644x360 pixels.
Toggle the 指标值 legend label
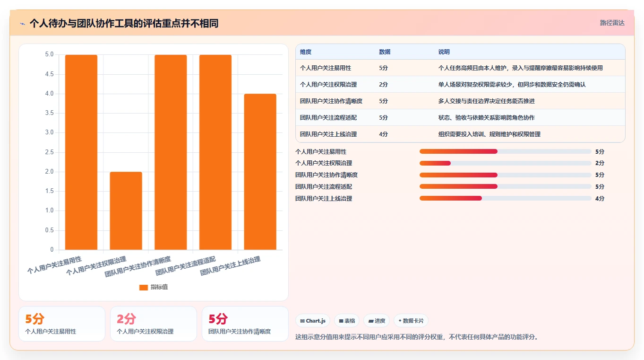point(159,288)
